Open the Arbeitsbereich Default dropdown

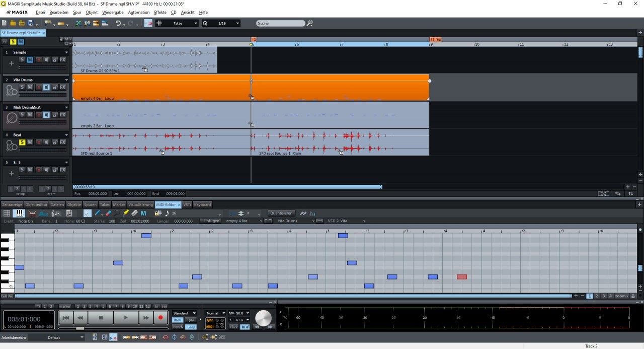(56, 337)
